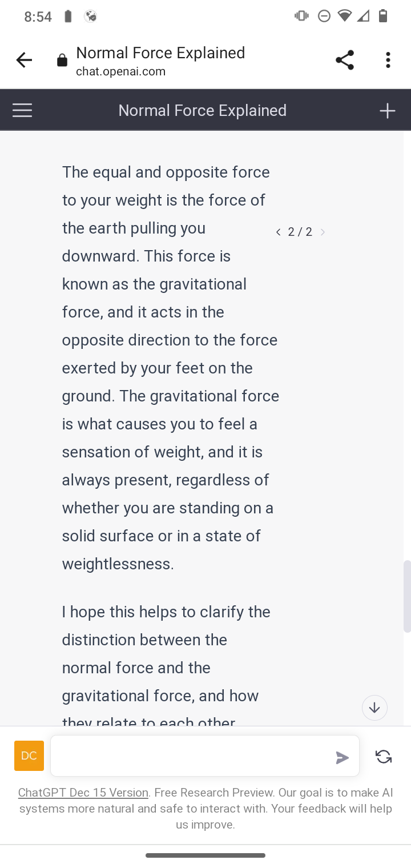411x868 pixels.
Task: Tap the Wi-Fi status icon
Action: point(344,16)
